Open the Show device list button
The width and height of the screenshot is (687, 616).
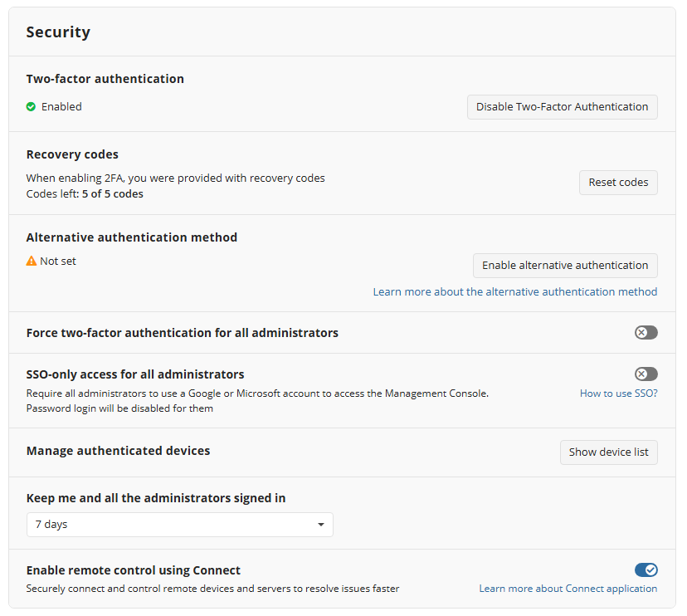coord(608,452)
